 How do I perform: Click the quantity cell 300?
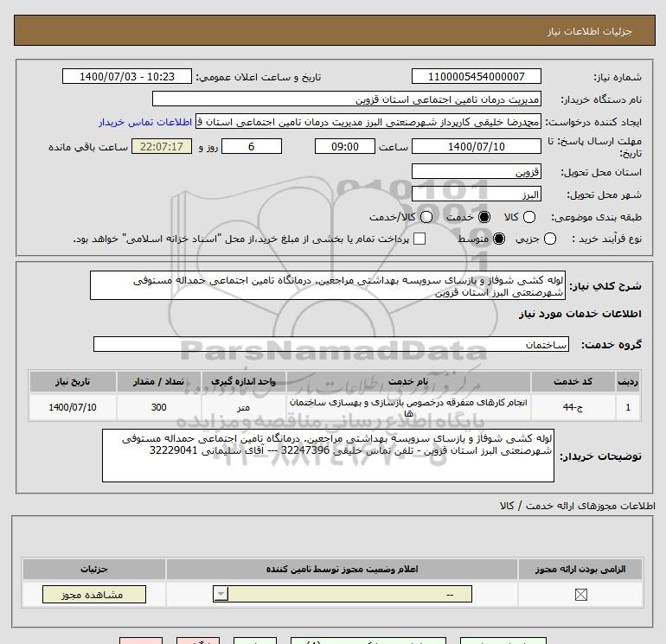tap(158, 407)
